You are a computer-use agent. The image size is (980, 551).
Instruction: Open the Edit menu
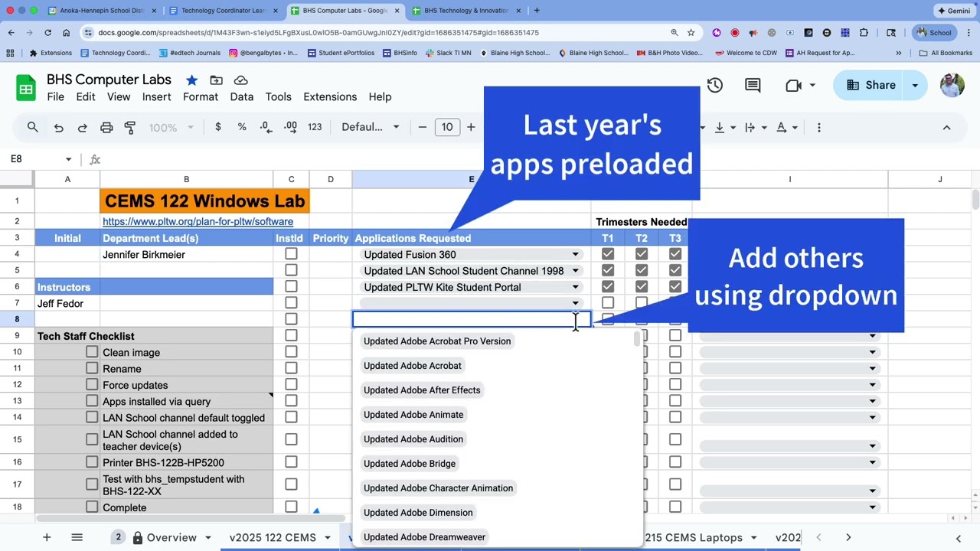click(x=86, y=97)
